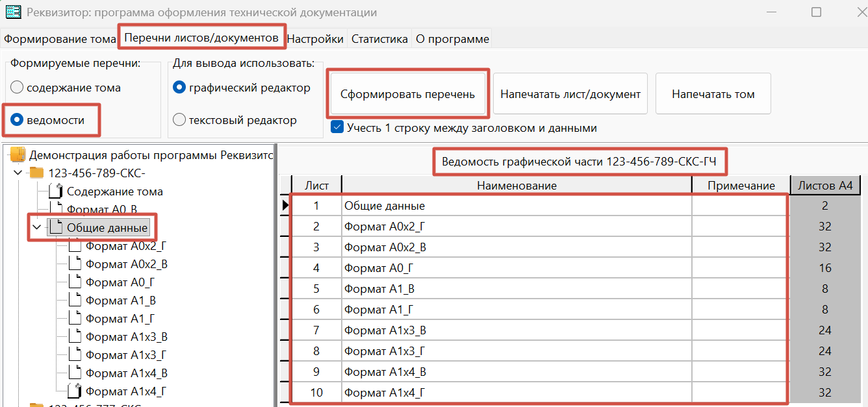Click page icon beside Формат А0х2_Г
The image size is (868, 407).
pyautogui.click(x=75, y=245)
